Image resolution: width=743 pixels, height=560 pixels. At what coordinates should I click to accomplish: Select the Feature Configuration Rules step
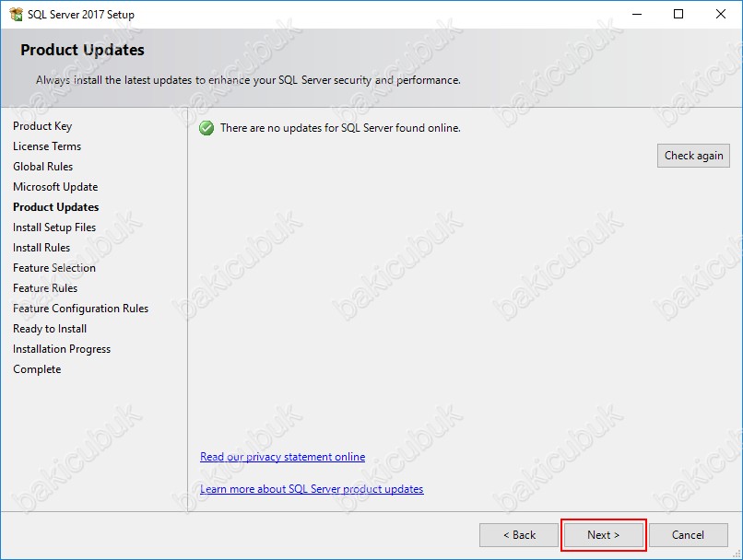coord(80,309)
